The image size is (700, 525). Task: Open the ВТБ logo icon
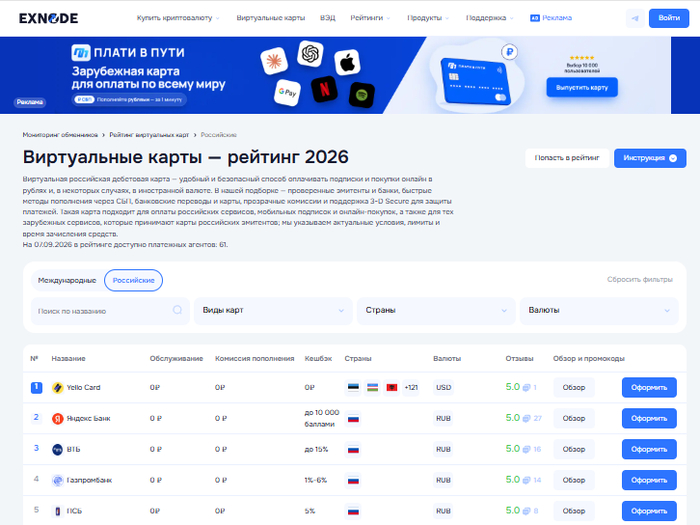pos(58,449)
